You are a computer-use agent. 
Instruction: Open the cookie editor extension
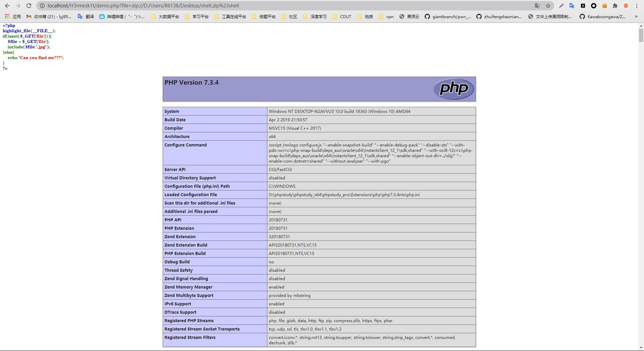pyautogui.click(x=604, y=6)
